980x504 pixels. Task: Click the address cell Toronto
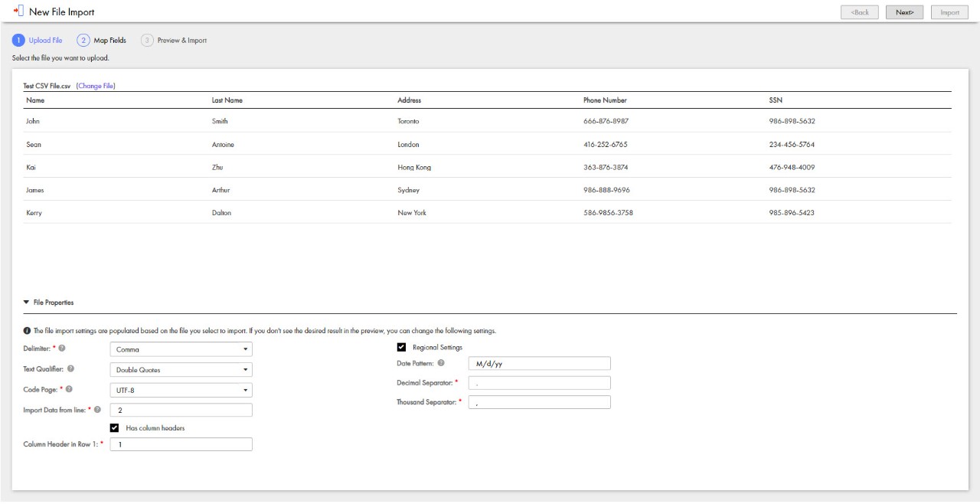click(x=409, y=121)
